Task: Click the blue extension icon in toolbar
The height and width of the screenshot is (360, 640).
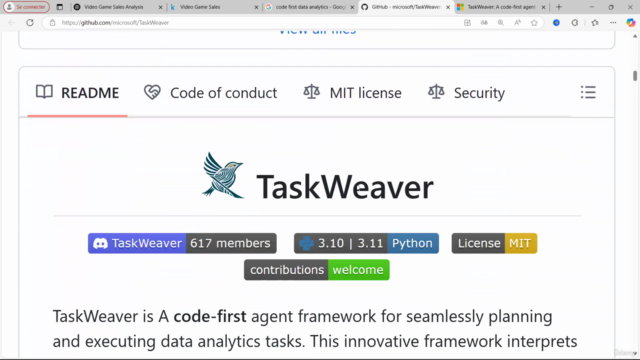Action: 556,23
